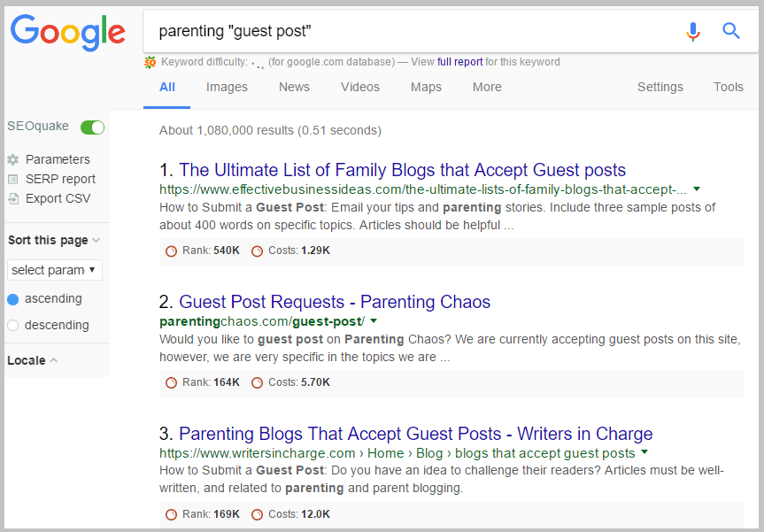Open the More search options menu

pos(487,88)
